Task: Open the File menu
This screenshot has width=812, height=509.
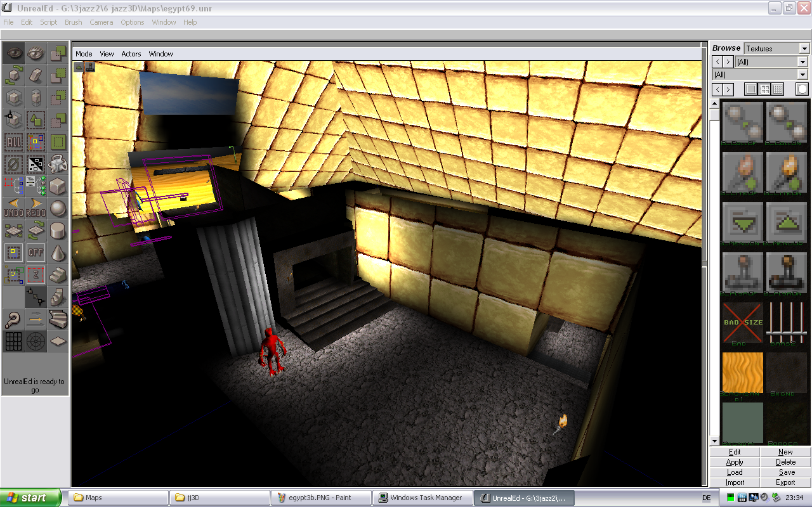Action: 8,22
